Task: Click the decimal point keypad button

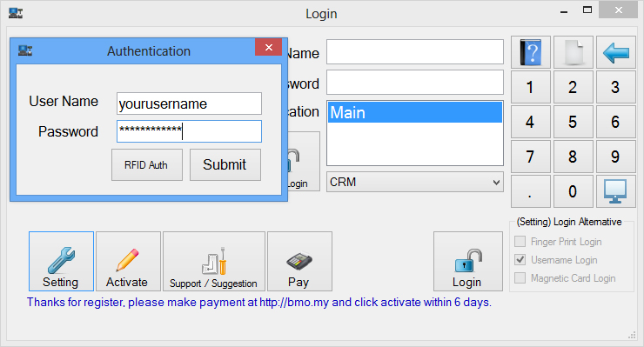Action: 531,191
